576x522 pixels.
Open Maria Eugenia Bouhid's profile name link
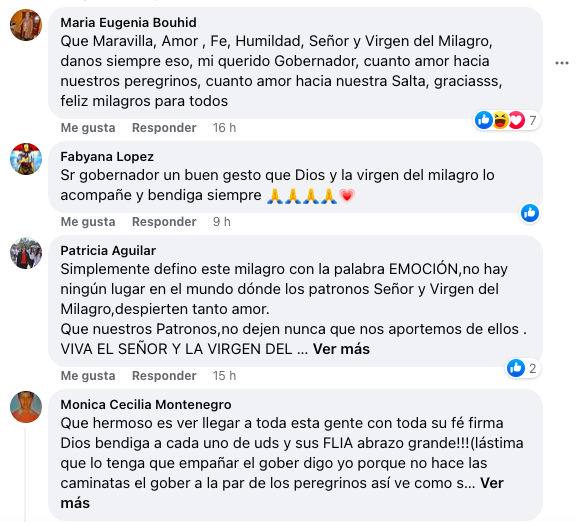coord(129,23)
